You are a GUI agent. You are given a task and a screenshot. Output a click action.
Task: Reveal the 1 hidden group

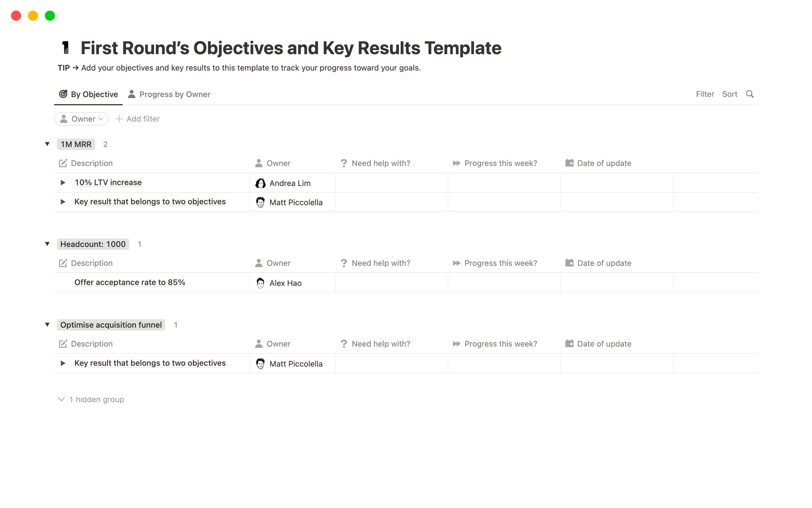coord(90,399)
